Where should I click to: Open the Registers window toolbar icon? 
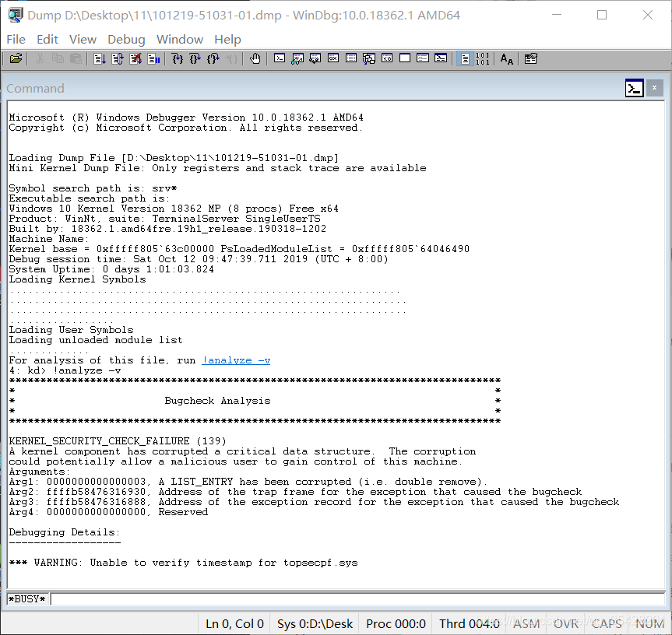[x=333, y=58]
